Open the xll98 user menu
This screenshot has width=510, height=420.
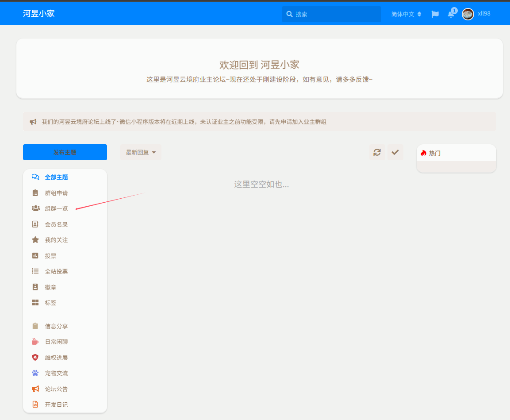point(484,14)
